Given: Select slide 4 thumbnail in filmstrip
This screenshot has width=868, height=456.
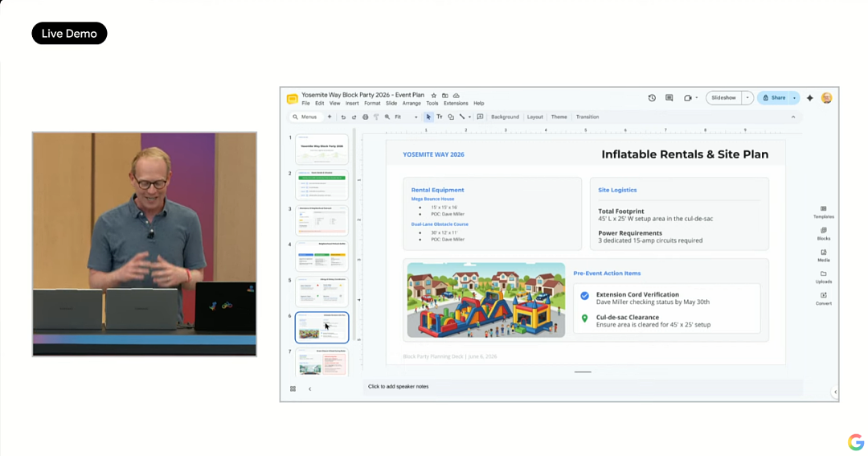Looking at the screenshot, I should [x=321, y=256].
